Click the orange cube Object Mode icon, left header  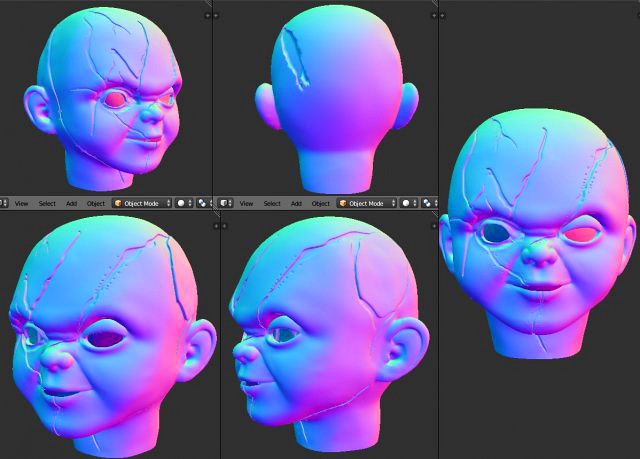coord(118,203)
